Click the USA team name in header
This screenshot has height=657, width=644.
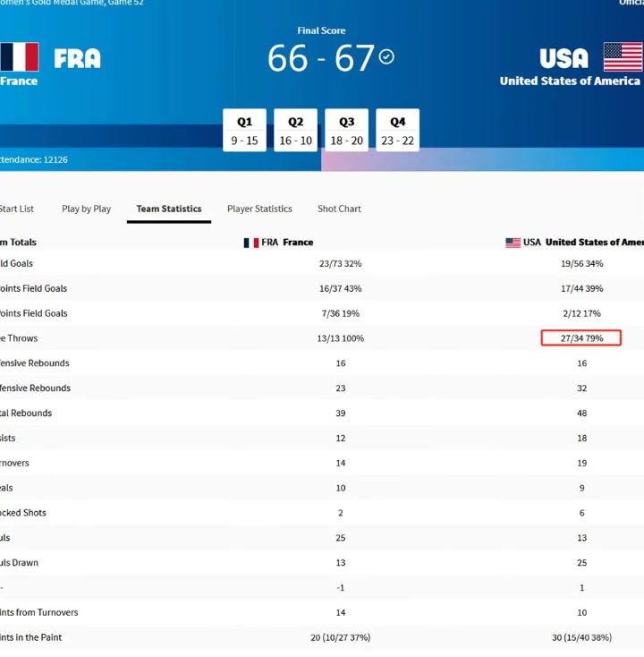tap(564, 58)
